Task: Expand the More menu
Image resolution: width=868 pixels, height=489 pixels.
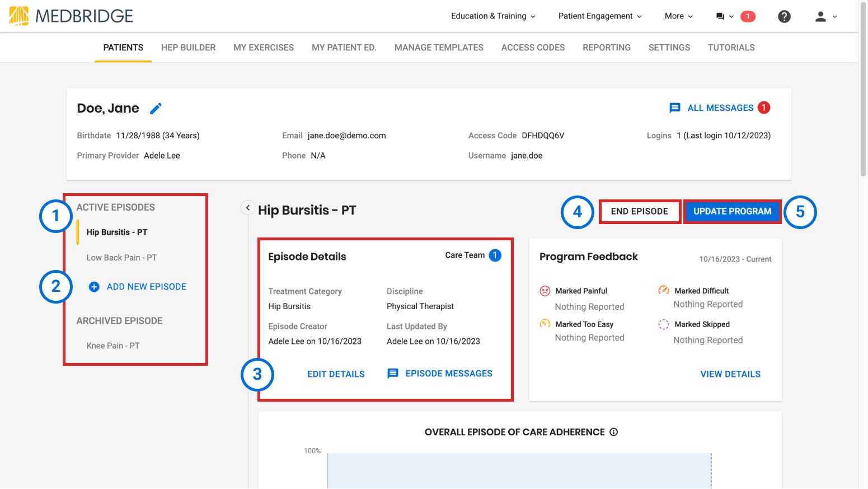Action: (x=679, y=16)
